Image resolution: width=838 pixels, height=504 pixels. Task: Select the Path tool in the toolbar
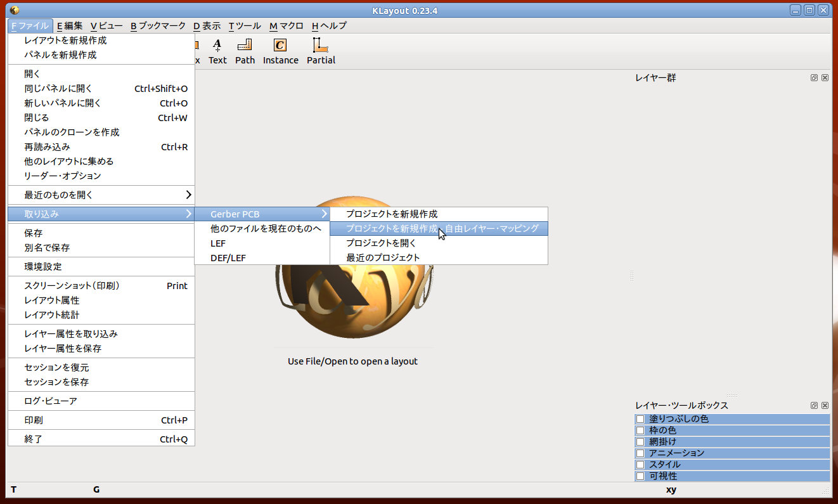click(x=245, y=49)
